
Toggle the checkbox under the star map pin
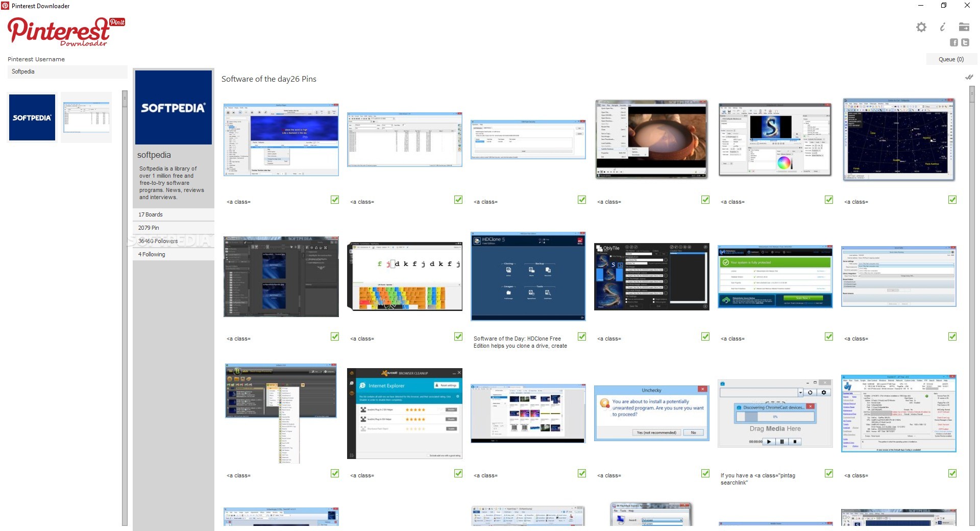click(x=952, y=200)
